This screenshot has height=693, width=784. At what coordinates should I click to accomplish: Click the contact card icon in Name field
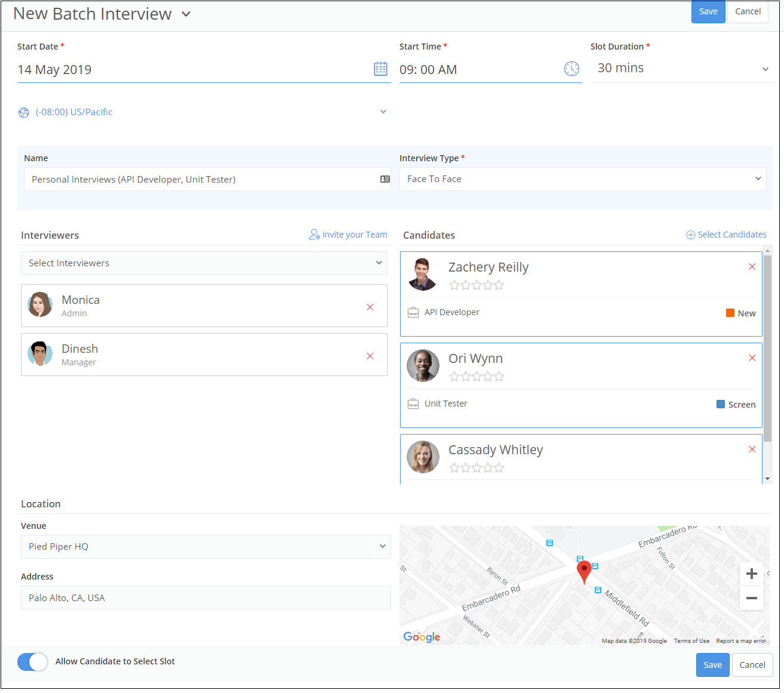(385, 179)
